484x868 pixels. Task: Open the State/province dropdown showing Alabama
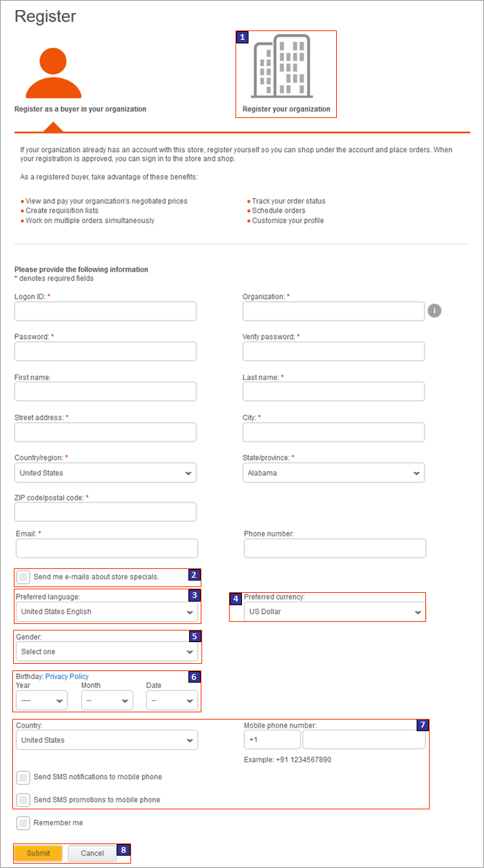pos(333,472)
